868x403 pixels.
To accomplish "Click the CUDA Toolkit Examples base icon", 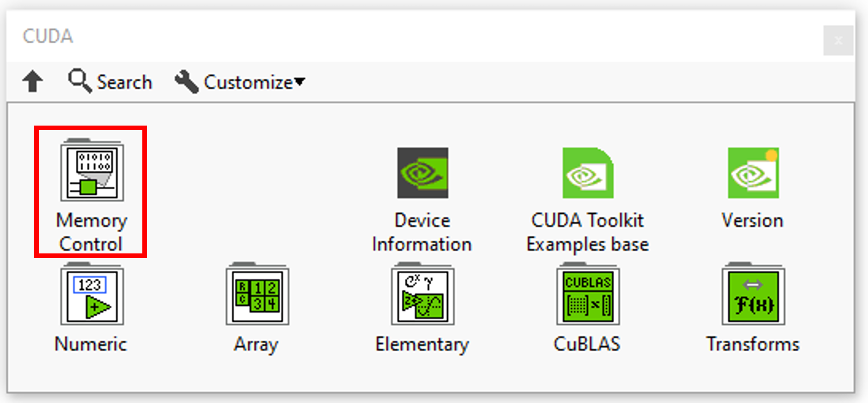I will [587, 173].
